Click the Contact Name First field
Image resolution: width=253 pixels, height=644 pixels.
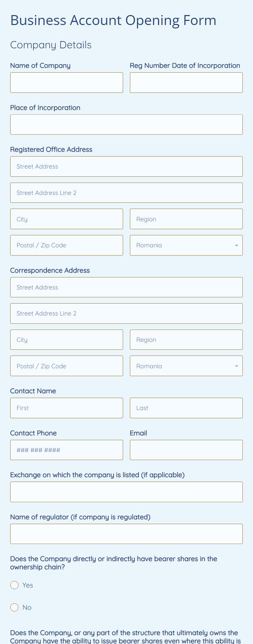click(66, 408)
